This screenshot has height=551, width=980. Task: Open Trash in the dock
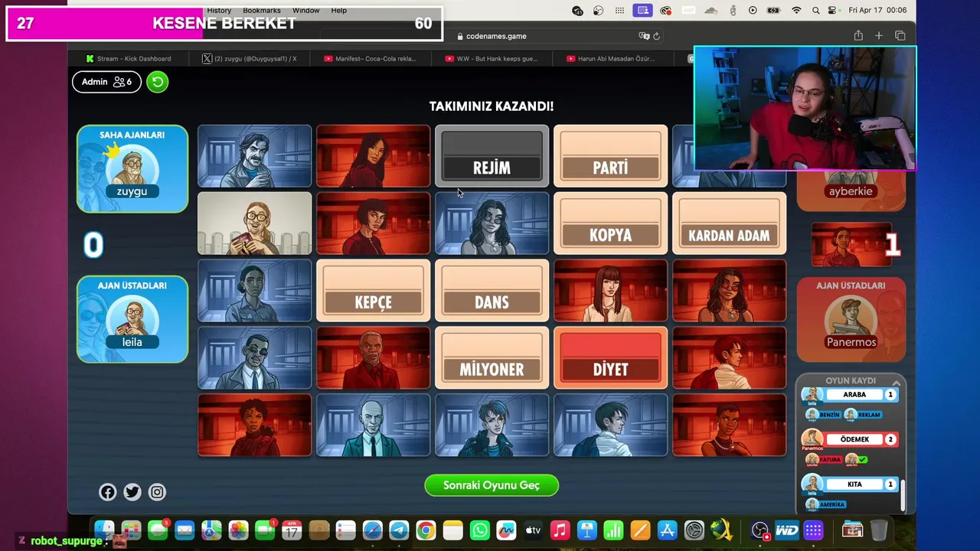(x=879, y=530)
